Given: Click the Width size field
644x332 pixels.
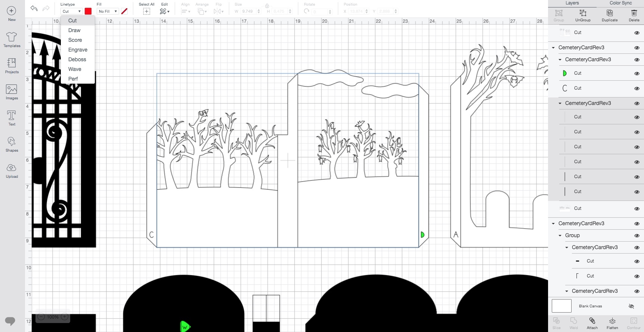Looking at the screenshot, I should [249, 12].
